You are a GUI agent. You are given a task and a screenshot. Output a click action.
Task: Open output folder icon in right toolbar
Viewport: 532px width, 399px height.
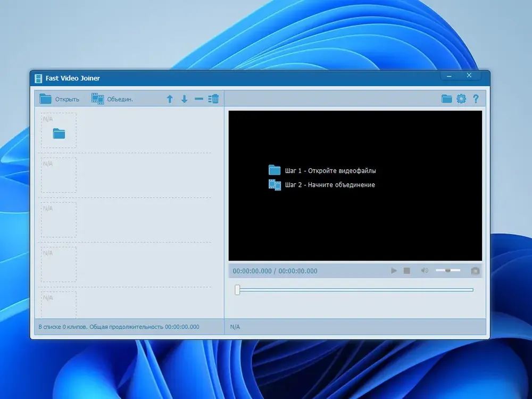446,99
